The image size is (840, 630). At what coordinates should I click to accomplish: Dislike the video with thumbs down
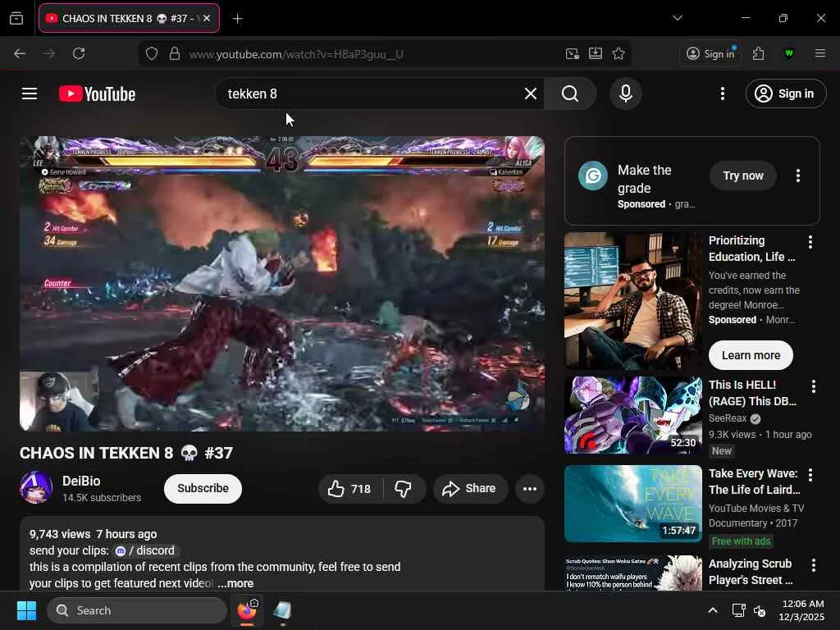(403, 489)
